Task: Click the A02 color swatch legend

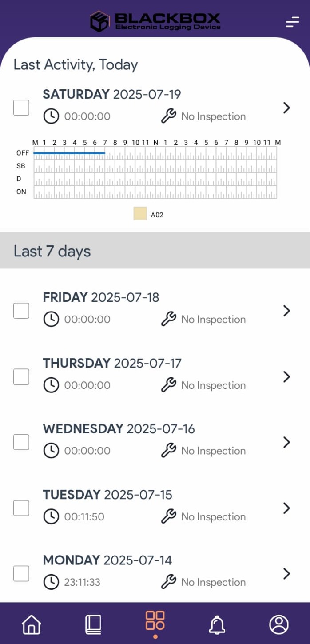Action: (x=140, y=214)
